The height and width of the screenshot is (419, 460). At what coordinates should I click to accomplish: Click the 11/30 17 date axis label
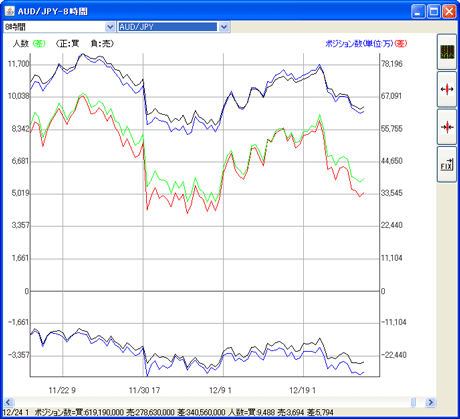(x=144, y=390)
